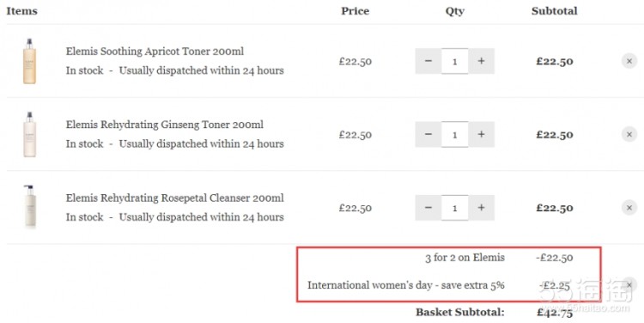Open Elemis Rehydrating Ginseng Toner 200ml link
The image size is (644, 323).
point(165,125)
